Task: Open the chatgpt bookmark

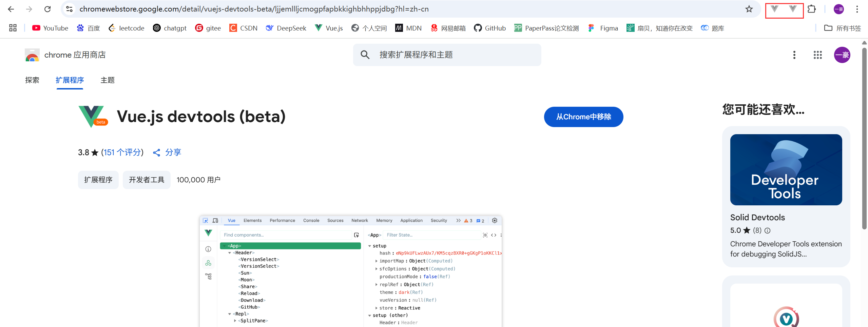Action: 170,28
